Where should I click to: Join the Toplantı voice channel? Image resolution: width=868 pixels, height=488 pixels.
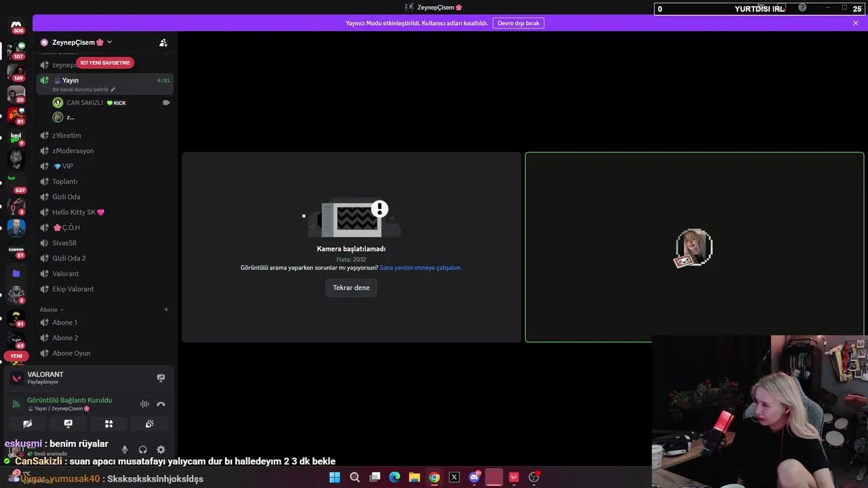click(x=105, y=182)
